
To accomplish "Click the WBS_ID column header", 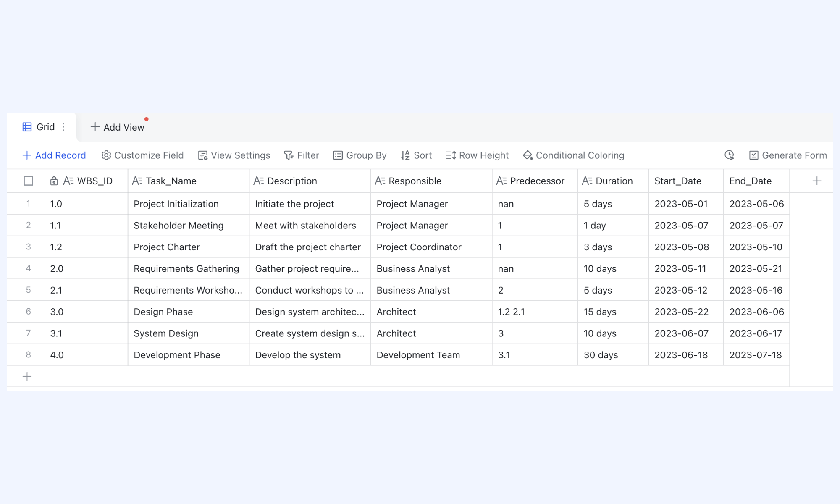I will [x=86, y=181].
